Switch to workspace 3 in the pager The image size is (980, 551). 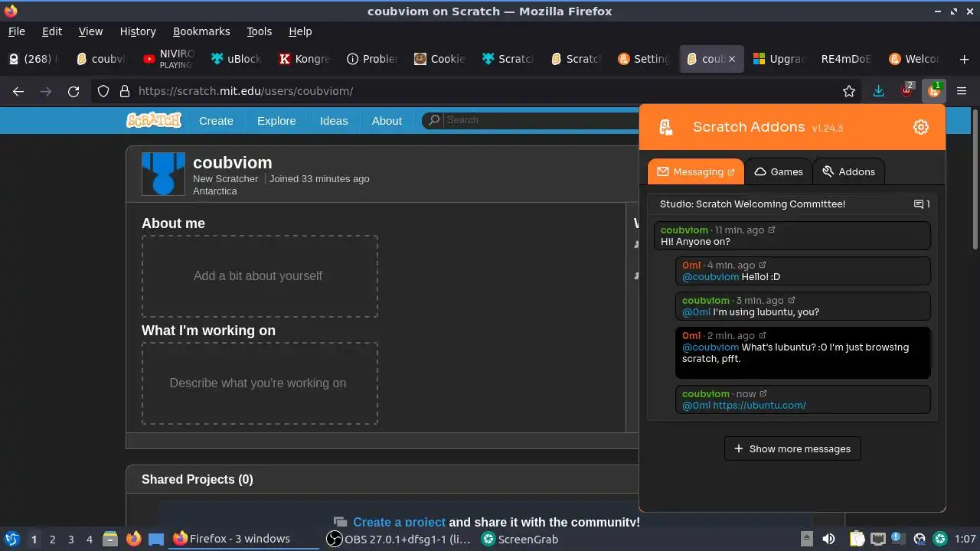coord(70,539)
